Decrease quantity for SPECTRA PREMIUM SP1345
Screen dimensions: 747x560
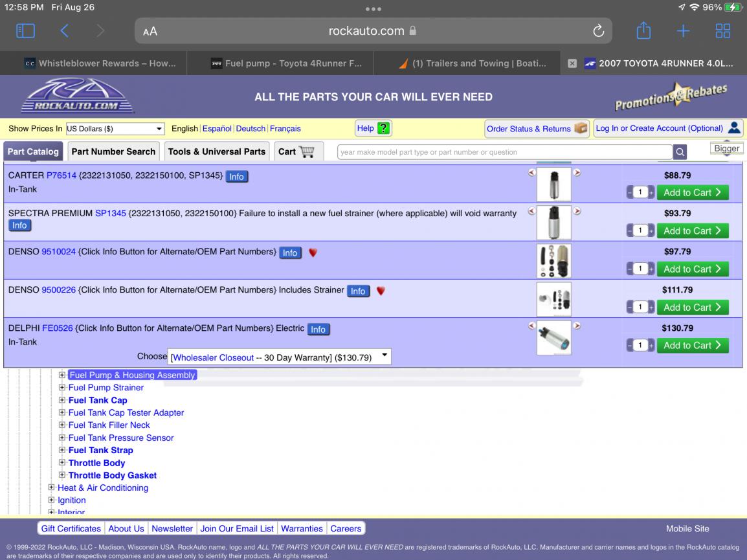click(x=629, y=230)
